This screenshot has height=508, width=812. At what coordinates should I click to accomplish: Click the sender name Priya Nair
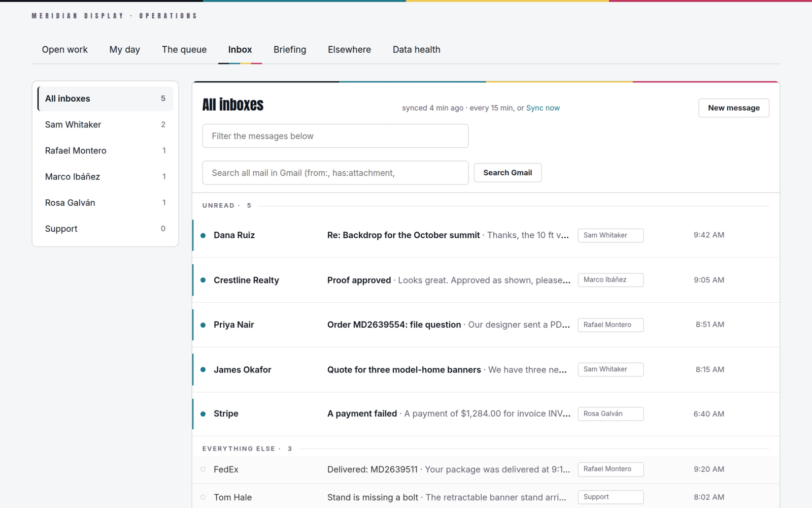pos(233,325)
